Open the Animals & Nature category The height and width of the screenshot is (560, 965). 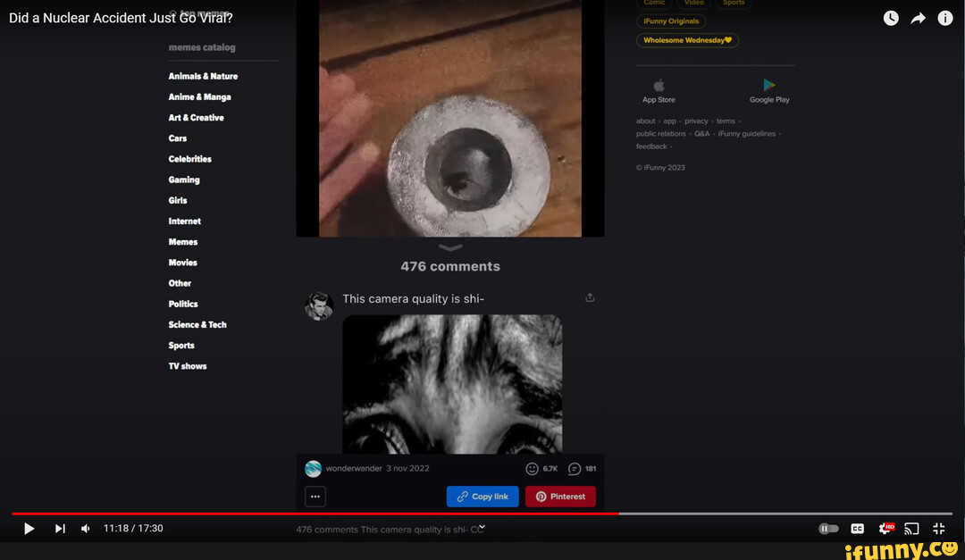pos(203,77)
